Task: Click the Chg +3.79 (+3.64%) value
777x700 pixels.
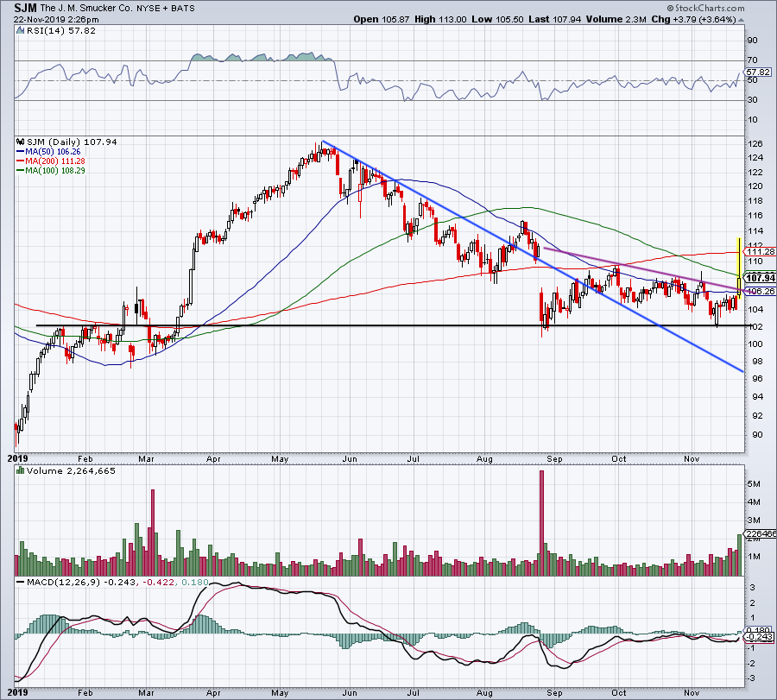Action: [x=693, y=19]
